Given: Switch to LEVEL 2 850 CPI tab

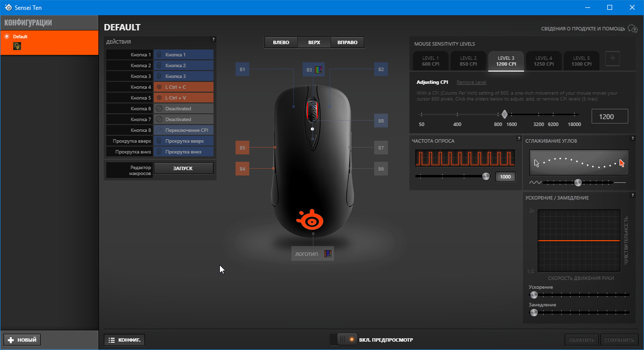Looking at the screenshot, I should (x=468, y=61).
